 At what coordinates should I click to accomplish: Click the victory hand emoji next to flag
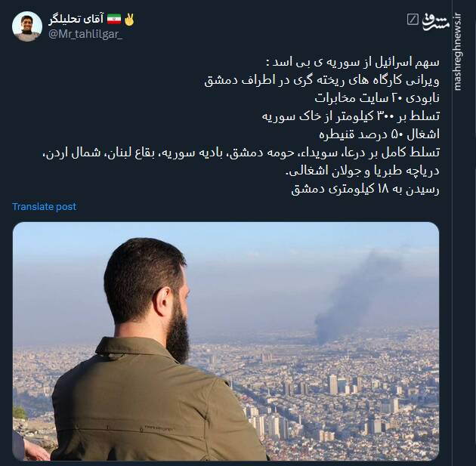(x=129, y=19)
